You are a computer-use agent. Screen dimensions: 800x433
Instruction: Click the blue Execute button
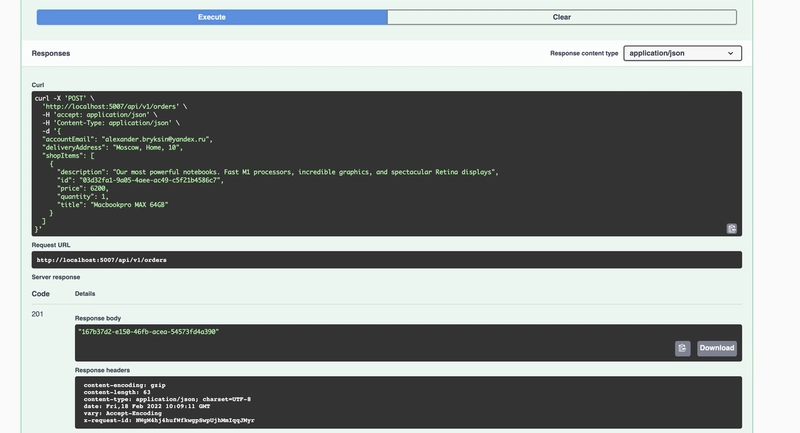[x=212, y=17]
